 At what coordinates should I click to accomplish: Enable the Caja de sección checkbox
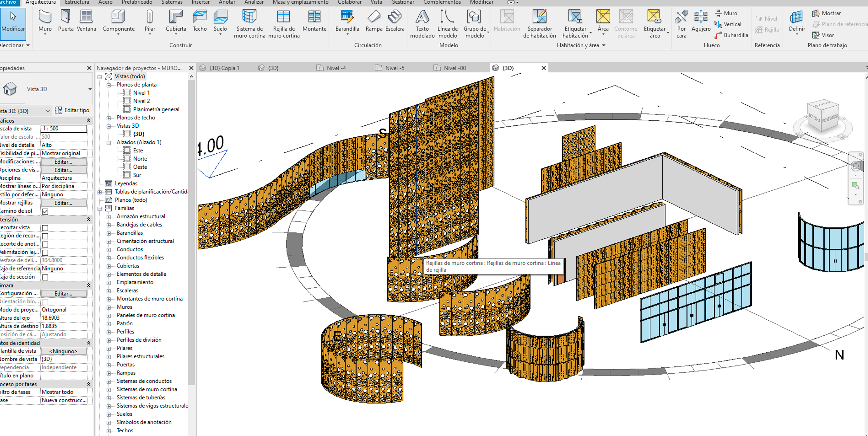pyautogui.click(x=45, y=277)
